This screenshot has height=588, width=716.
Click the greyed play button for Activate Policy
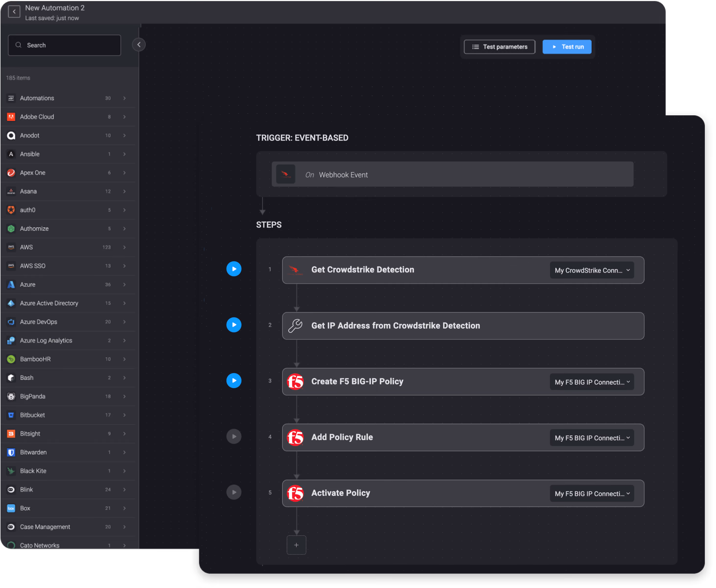[x=234, y=492]
